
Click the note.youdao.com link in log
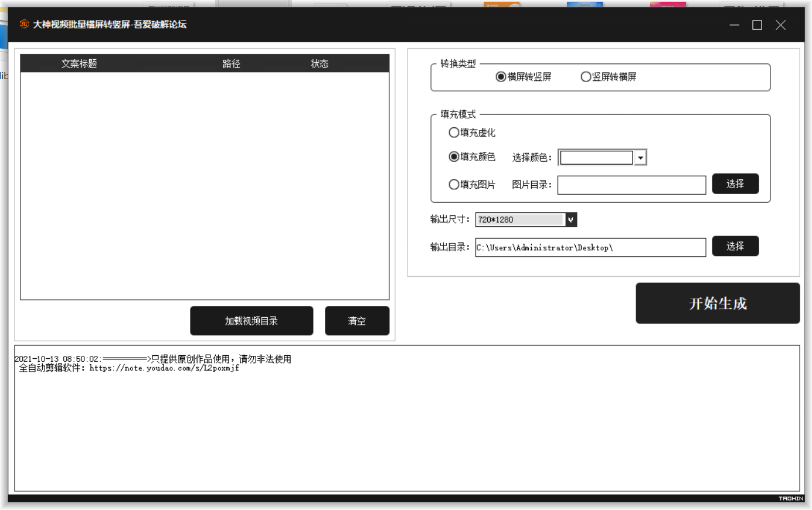coord(164,368)
